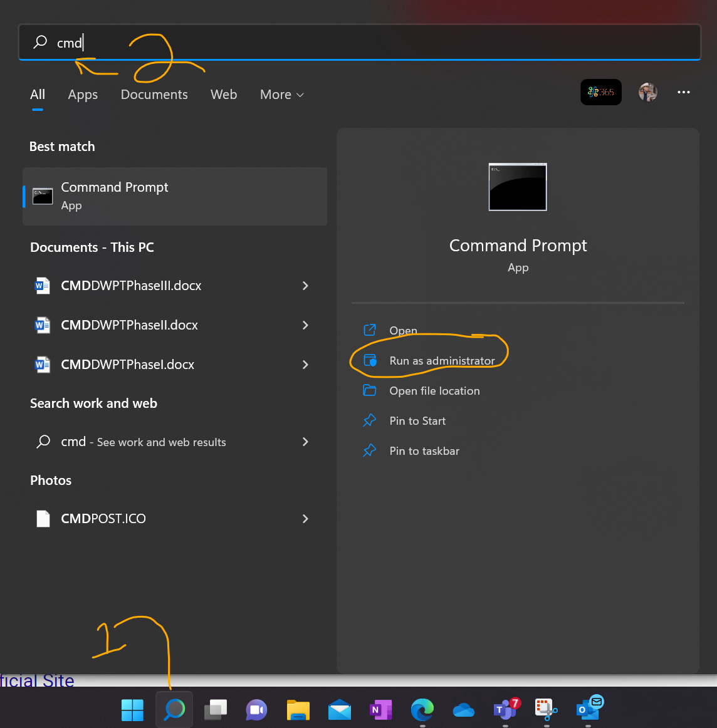This screenshot has width=717, height=728.
Task: Select Pin to taskbar option
Action: click(x=424, y=451)
